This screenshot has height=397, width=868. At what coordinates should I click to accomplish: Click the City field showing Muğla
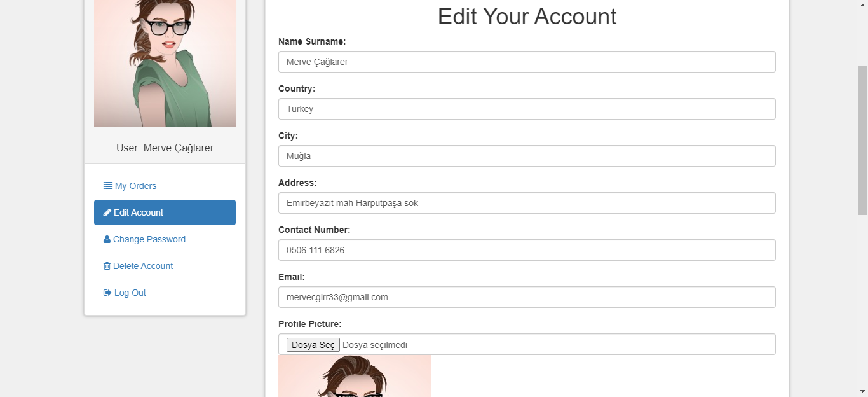click(526, 155)
